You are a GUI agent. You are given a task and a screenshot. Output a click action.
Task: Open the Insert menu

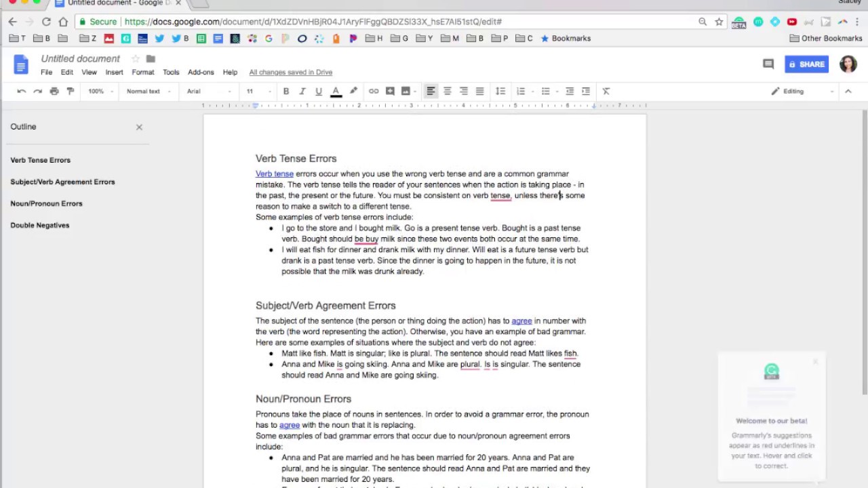[x=114, y=73]
